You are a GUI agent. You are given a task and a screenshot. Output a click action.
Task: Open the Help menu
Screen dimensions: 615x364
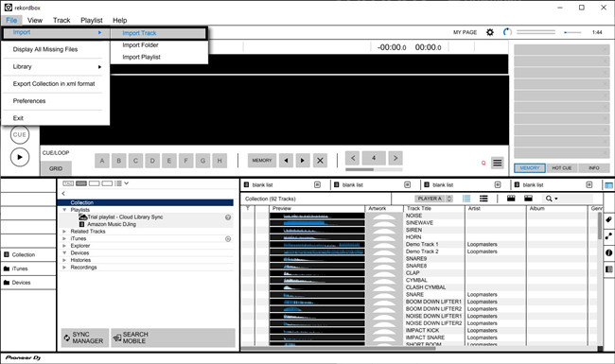[x=119, y=20]
